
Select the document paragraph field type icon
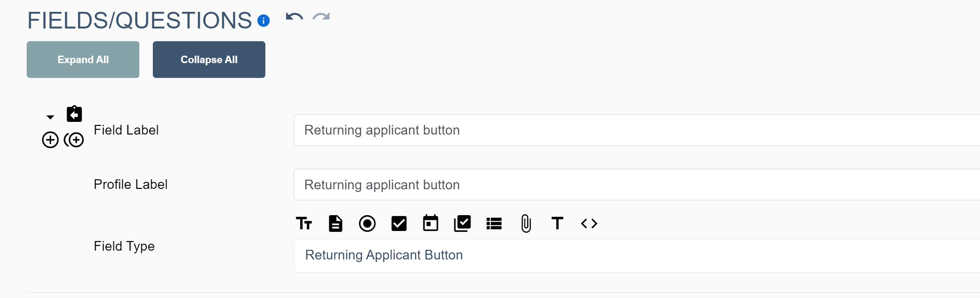pos(335,223)
